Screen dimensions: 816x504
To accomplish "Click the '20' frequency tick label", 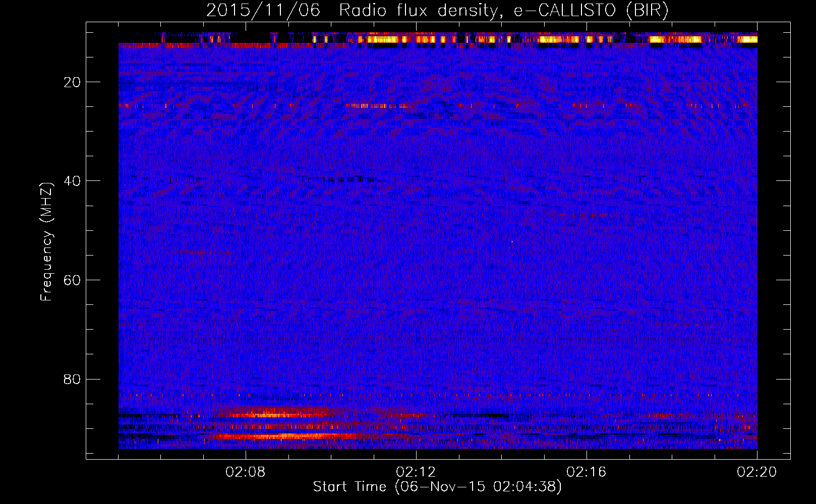I will [73, 83].
